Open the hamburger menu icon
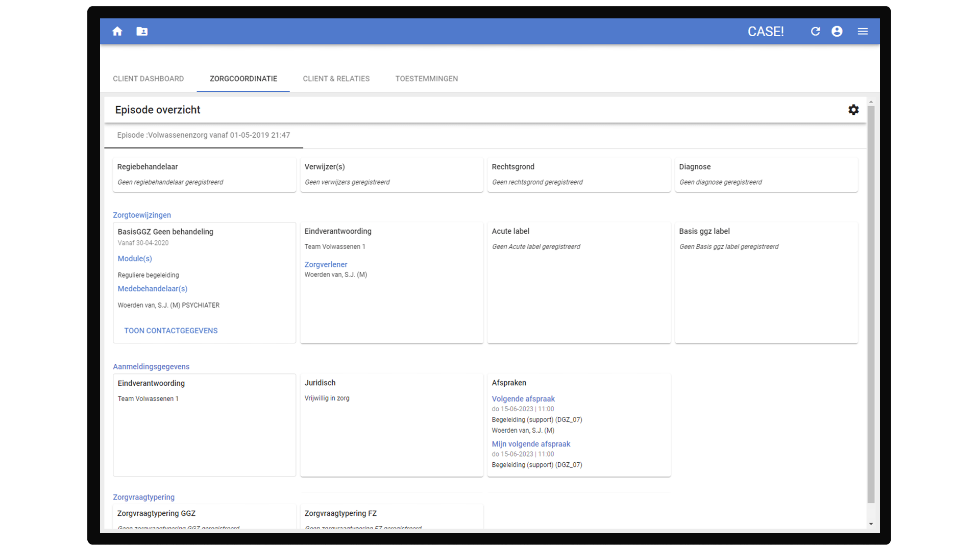This screenshot has height=551, width=980. (863, 32)
